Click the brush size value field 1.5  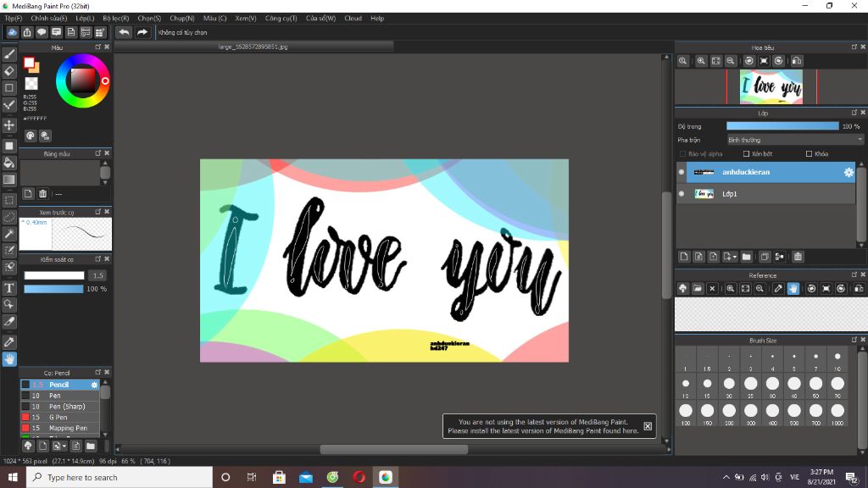(x=98, y=275)
